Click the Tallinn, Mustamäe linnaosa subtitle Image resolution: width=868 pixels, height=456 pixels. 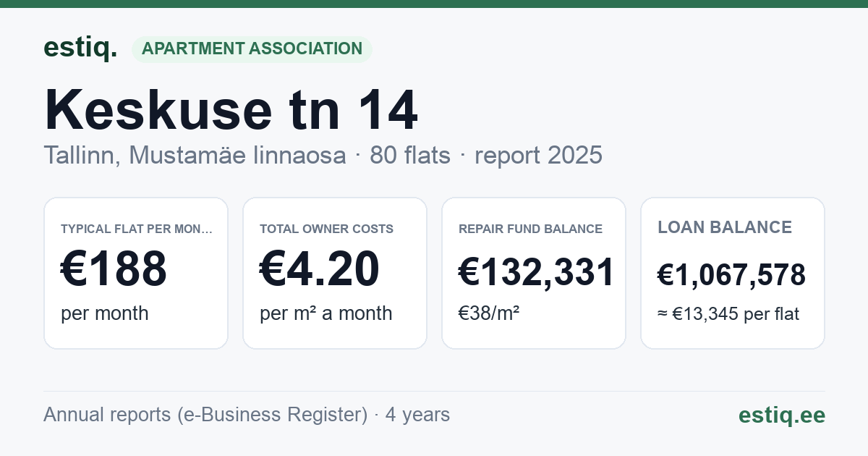pyautogui.click(x=195, y=155)
